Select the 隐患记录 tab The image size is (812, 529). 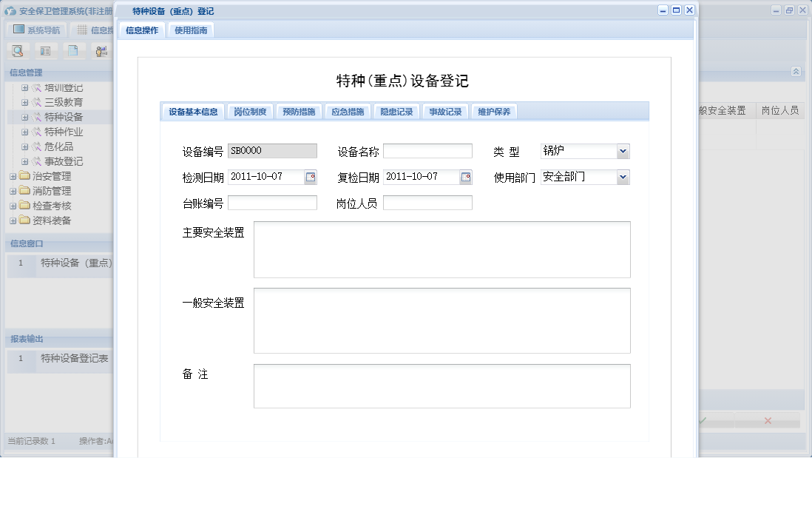tap(396, 111)
